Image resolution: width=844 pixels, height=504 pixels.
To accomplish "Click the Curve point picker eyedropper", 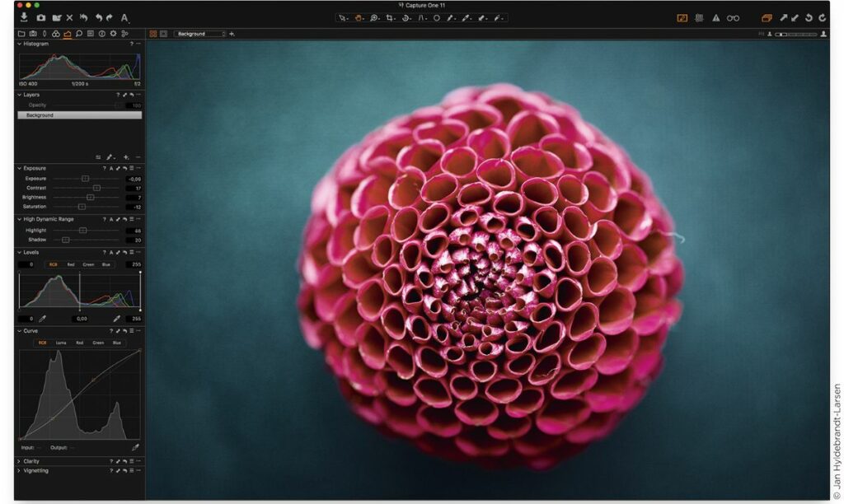I will click(135, 447).
